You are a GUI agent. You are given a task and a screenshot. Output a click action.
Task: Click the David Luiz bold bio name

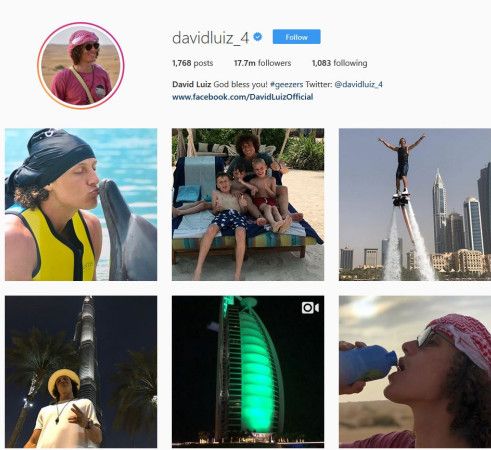[x=191, y=84]
